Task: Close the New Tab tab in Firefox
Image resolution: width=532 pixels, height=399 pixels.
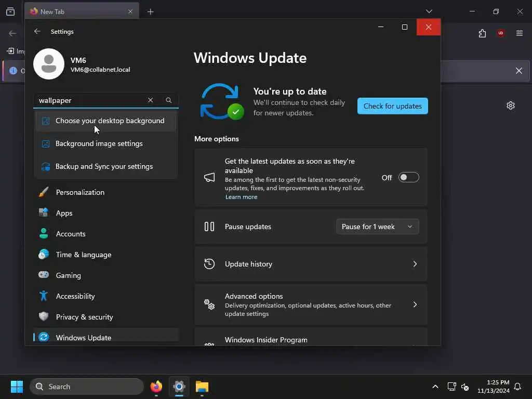Action: (130, 11)
